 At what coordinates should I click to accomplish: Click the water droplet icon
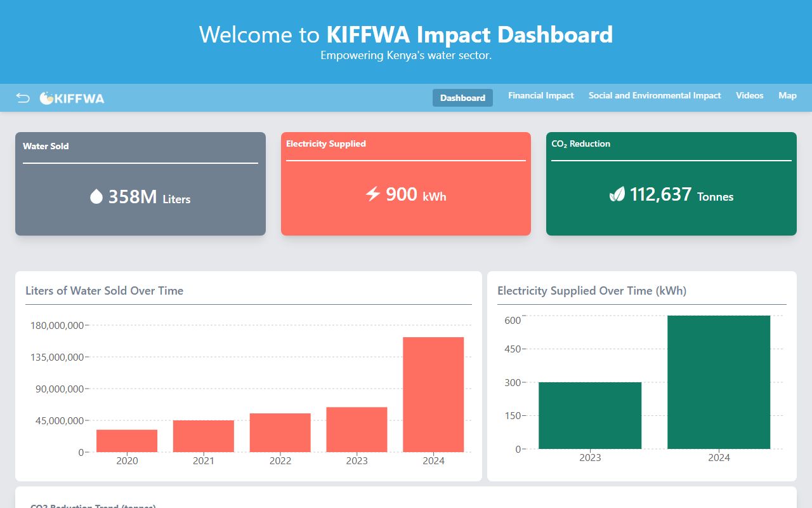[96, 197]
